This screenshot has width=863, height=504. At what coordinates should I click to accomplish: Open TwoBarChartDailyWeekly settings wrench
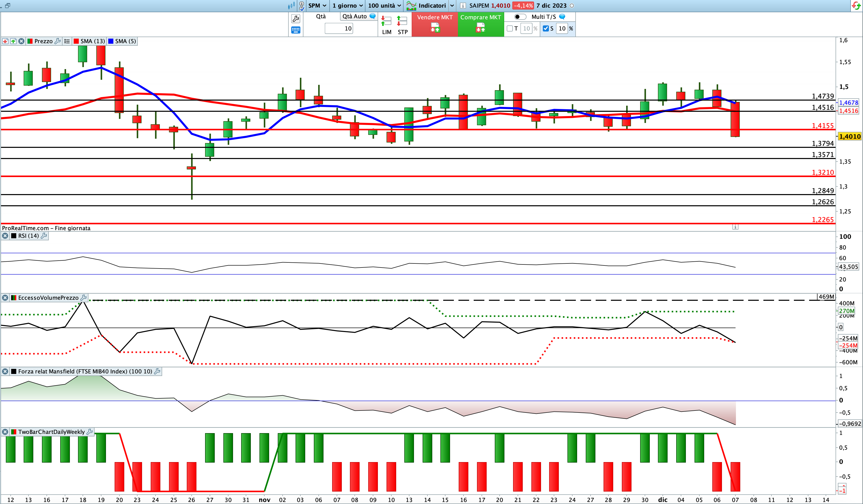click(x=90, y=432)
